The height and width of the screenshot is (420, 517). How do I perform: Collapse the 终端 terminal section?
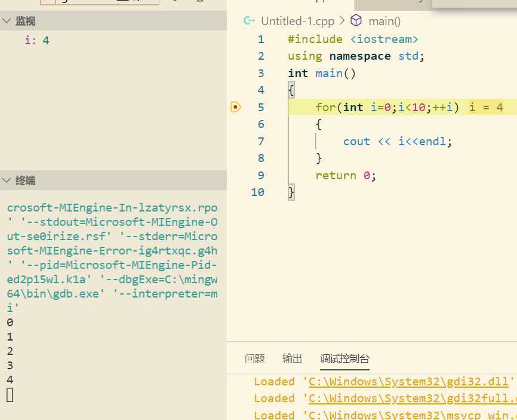coord(7,180)
